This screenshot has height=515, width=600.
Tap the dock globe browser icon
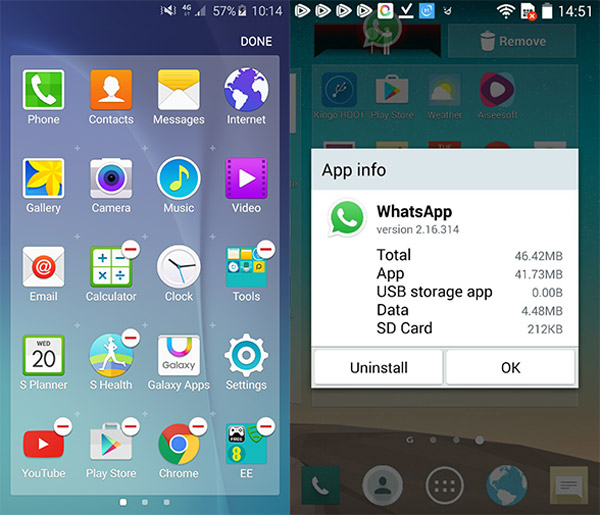(507, 485)
